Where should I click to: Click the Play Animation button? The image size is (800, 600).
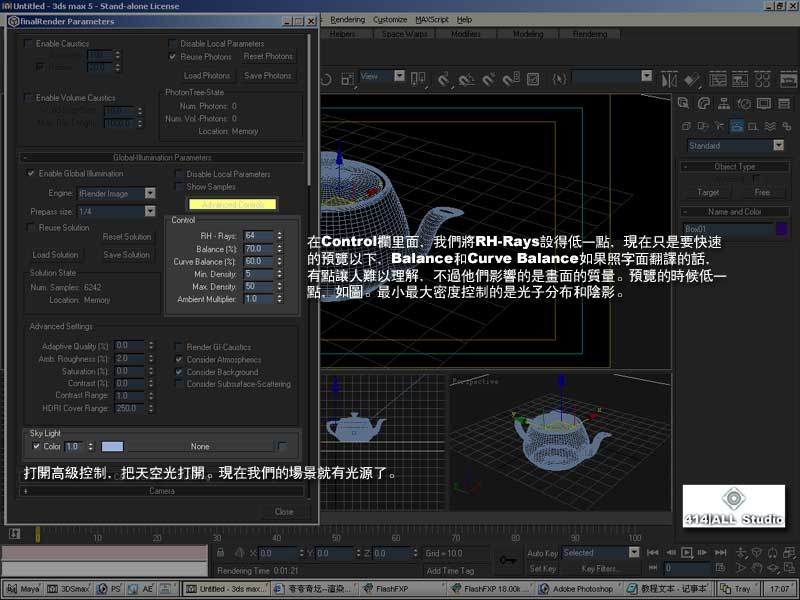point(687,553)
